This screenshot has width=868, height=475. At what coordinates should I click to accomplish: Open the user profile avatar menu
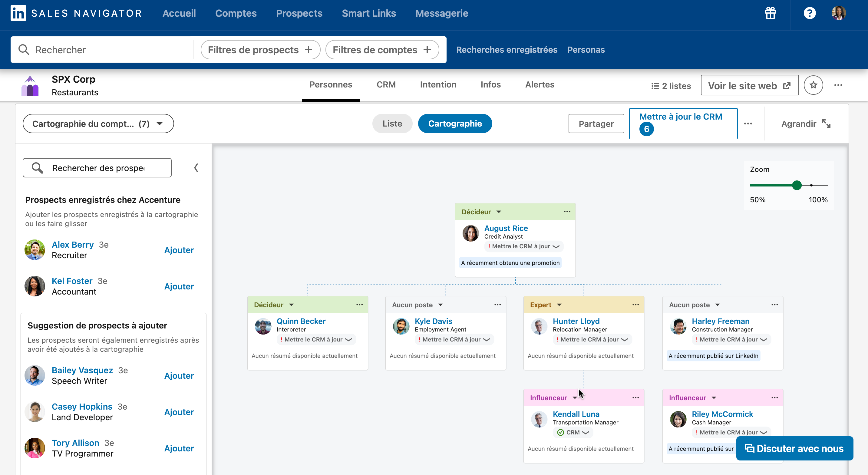(x=839, y=13)
